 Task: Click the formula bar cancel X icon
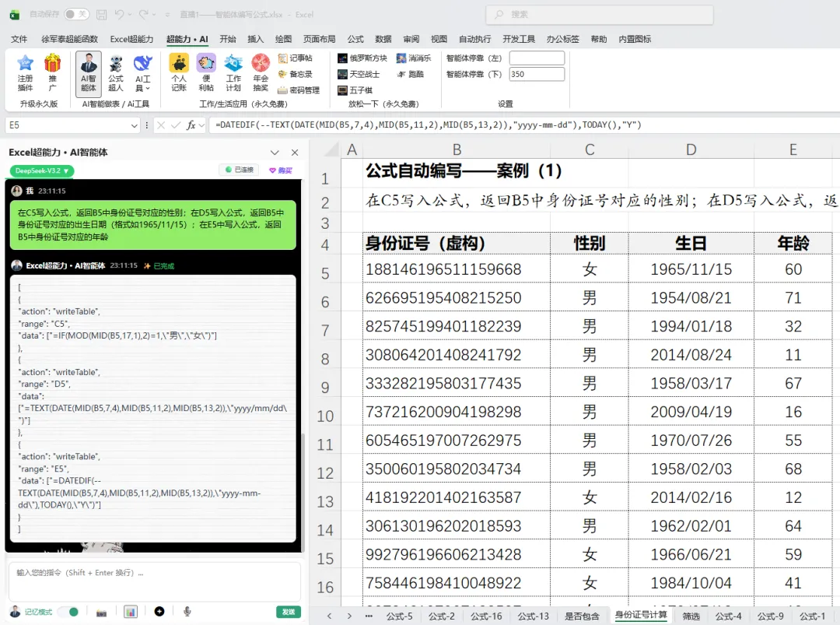pos(160,125)
